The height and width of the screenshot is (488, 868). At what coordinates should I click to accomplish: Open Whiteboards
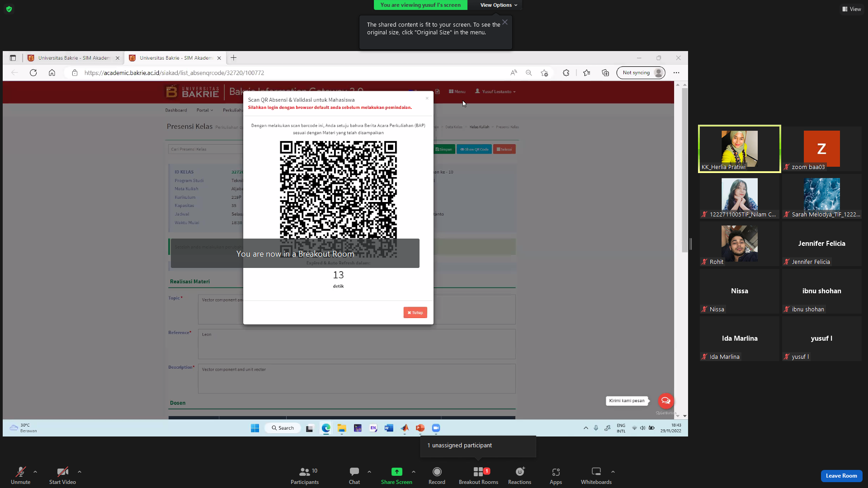click(596, 475)
